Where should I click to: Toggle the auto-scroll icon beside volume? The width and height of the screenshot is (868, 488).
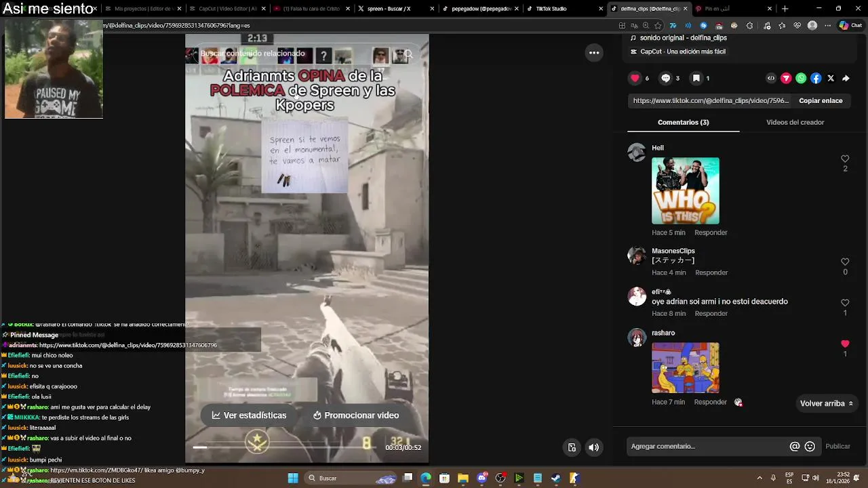pos(572,447)
